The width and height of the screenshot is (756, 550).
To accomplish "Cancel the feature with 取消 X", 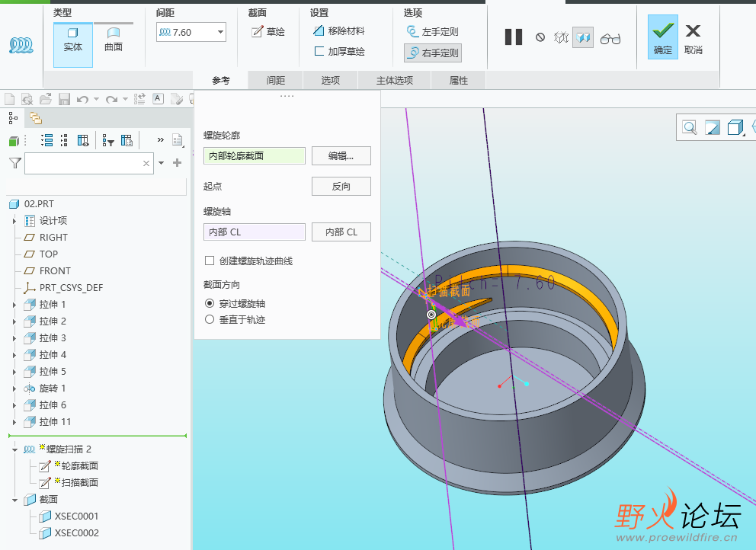I will click(693, 37).
